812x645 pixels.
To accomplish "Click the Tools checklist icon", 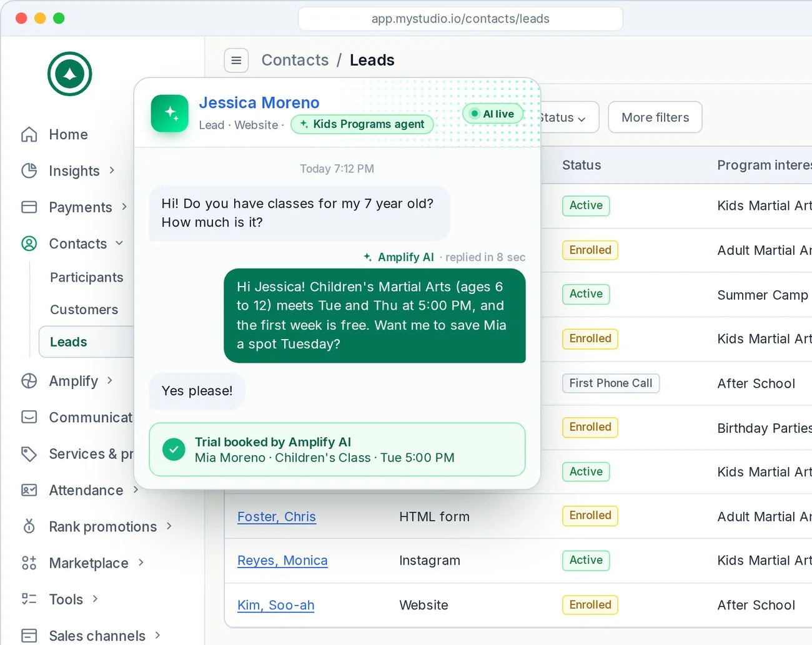I will 29,599.
